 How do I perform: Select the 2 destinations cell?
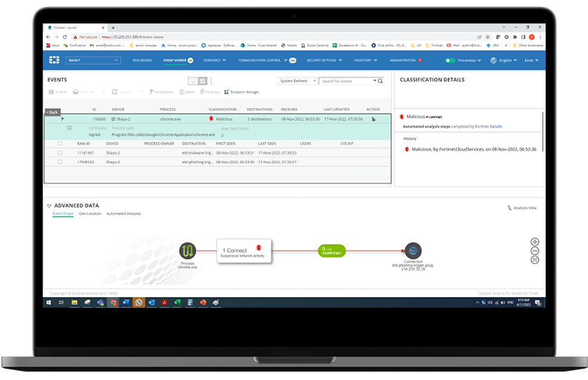tap(259, 119)
